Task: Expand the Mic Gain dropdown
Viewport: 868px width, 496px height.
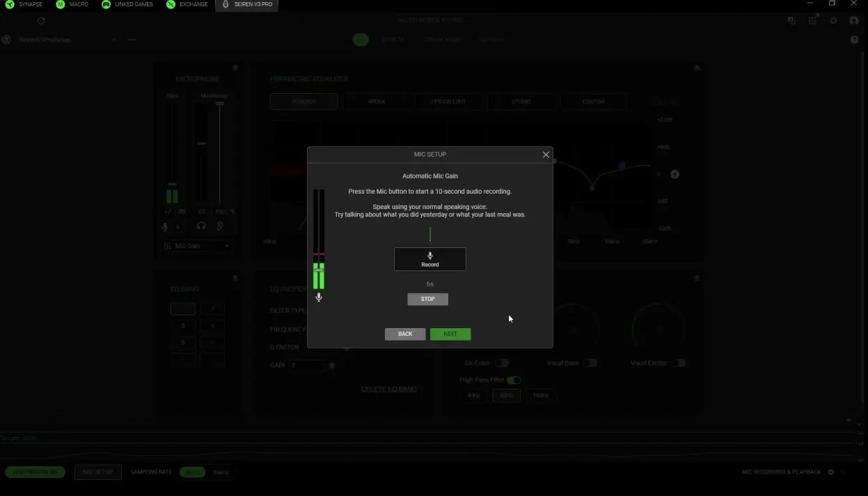Action: coord(198,246)
